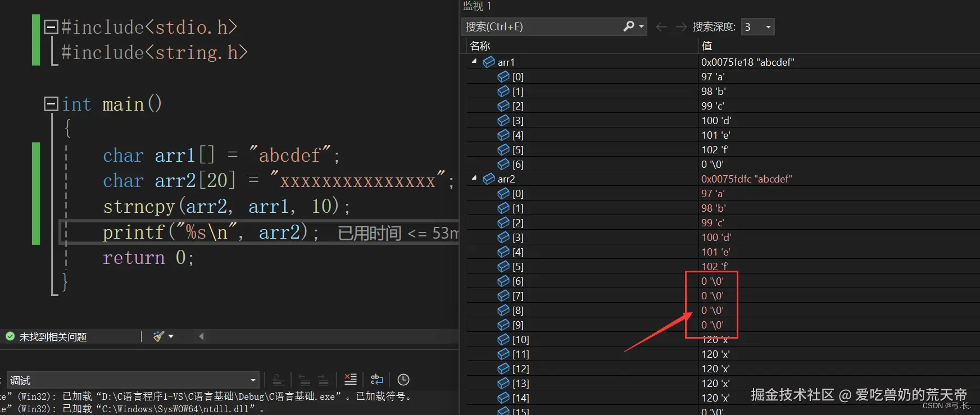This screenshot has width=980, height=415.
Task: Go to previous search result arrow
Action: (x=661, y=26)
